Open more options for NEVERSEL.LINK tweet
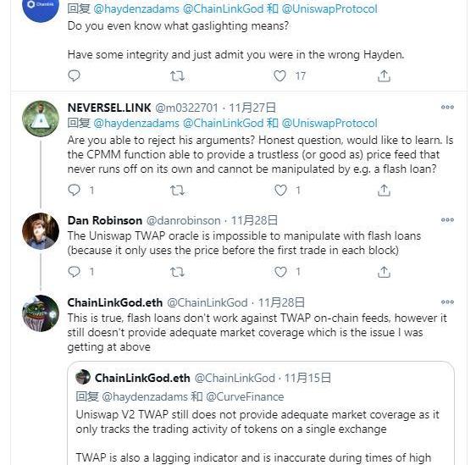This screenshot has width=476, height=465. [447, 107]
